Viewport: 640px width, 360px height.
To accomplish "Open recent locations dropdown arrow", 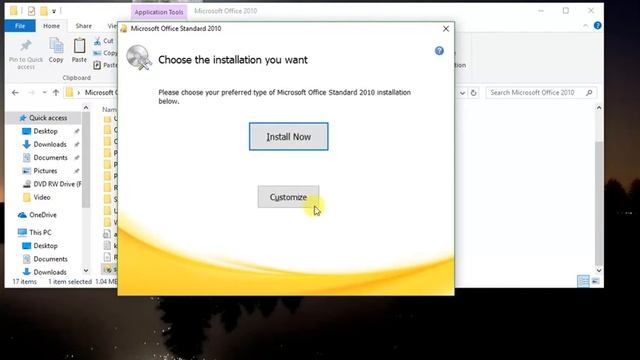I will click(x=44, y=93).
